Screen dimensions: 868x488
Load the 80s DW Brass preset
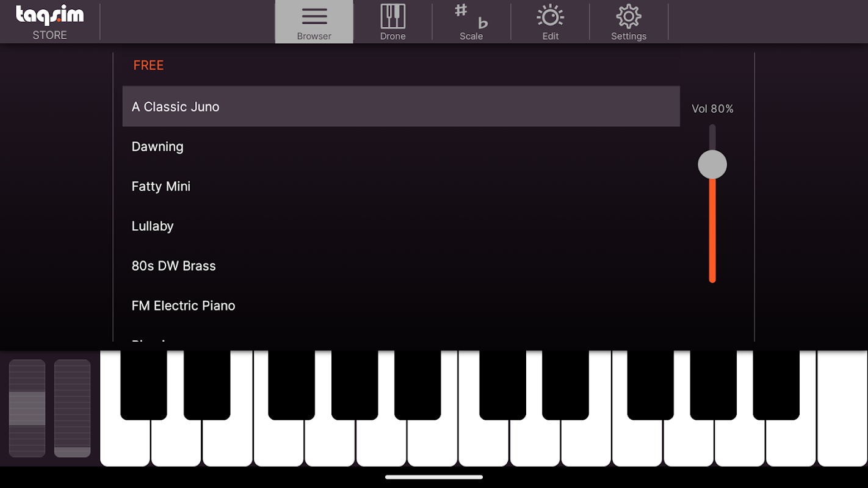point(401,265)
